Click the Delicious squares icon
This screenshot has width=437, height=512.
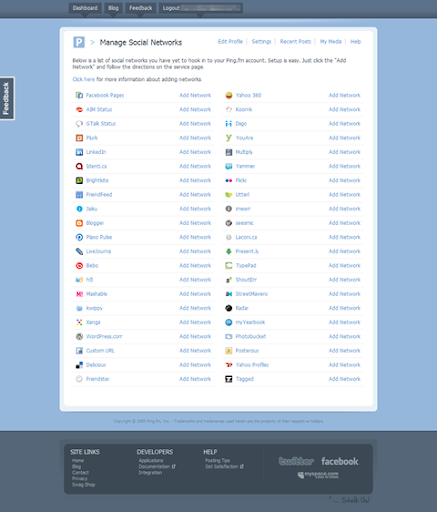[x=79, y=365]
